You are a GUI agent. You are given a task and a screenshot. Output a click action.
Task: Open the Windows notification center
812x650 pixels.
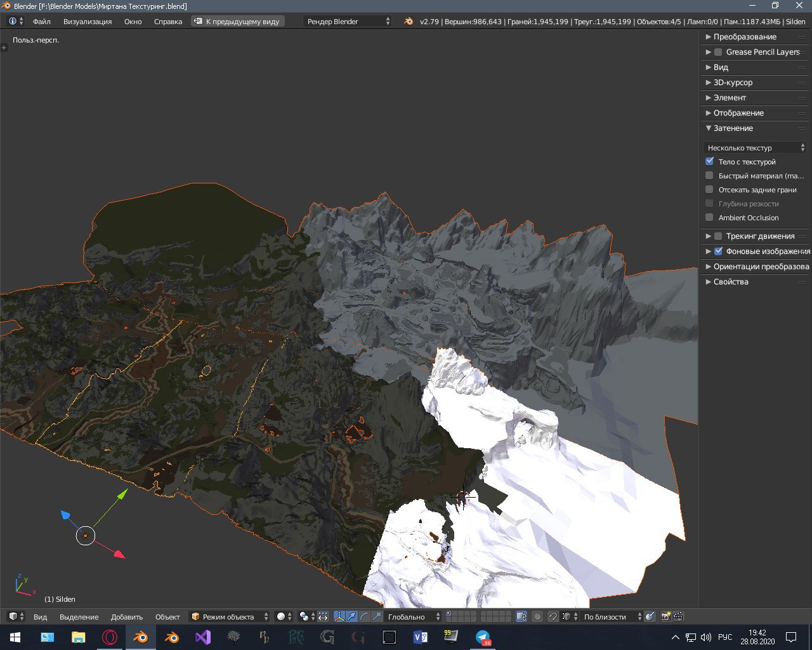point(791,637)
